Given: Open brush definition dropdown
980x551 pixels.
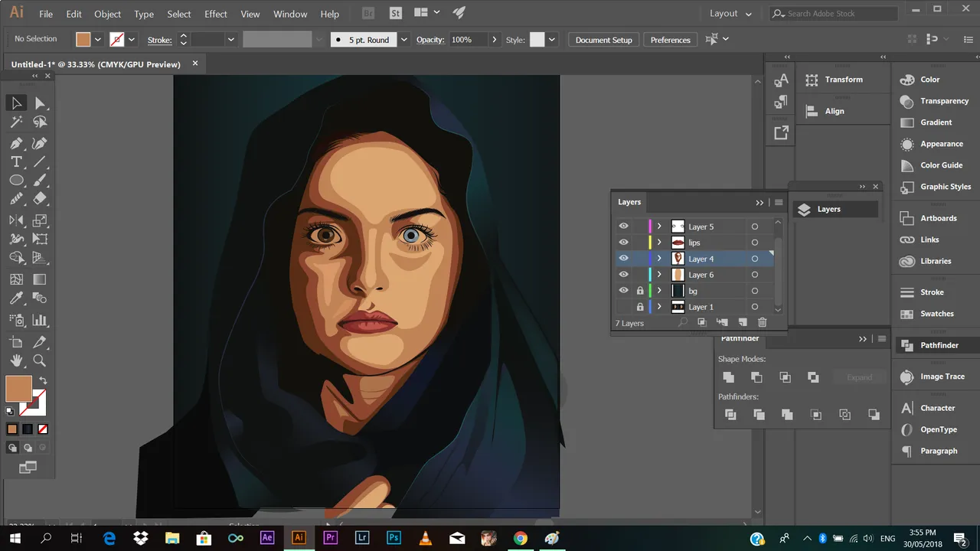Looking at the screenshot, I should pyautogui.click(x=403, y=40).
